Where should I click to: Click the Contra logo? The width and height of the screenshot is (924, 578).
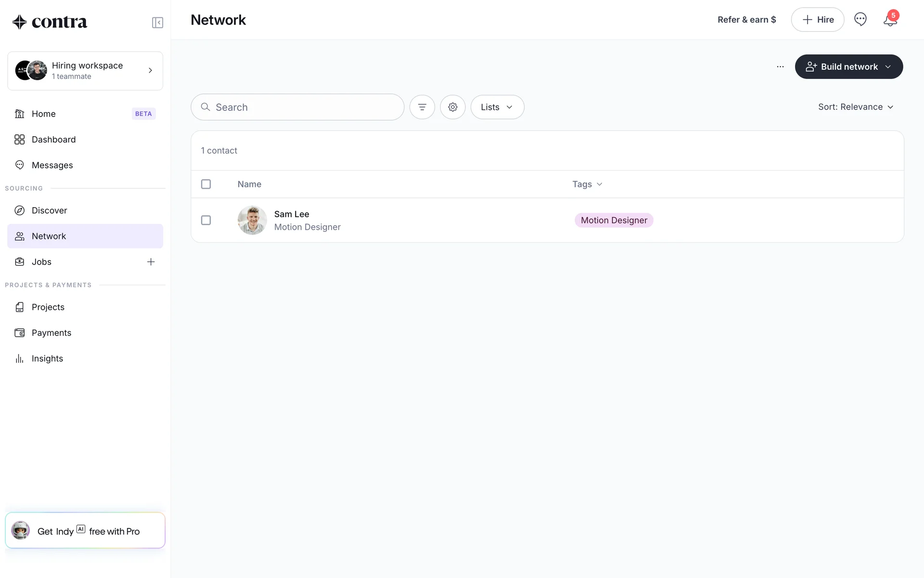(x=50, y=22)
